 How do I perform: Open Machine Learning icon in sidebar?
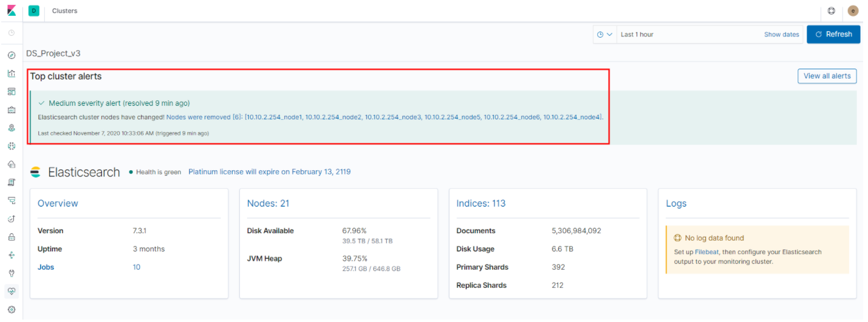12,146
